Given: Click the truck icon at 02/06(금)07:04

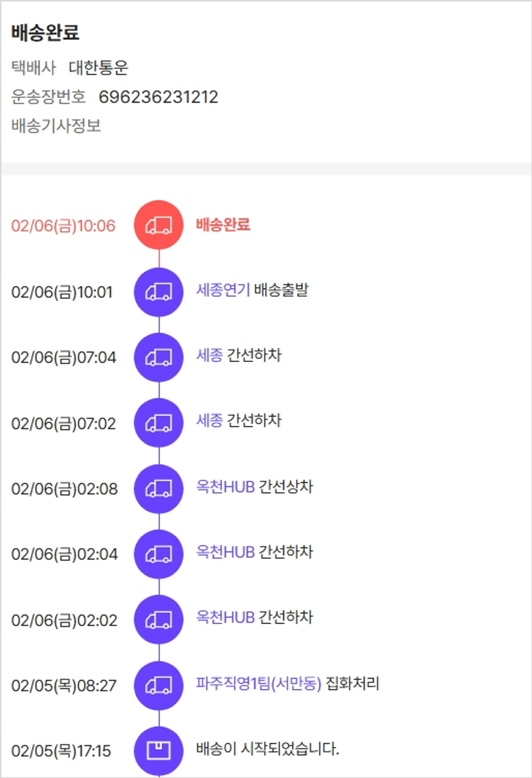Looking at the screenshot, I should [159, 357].
